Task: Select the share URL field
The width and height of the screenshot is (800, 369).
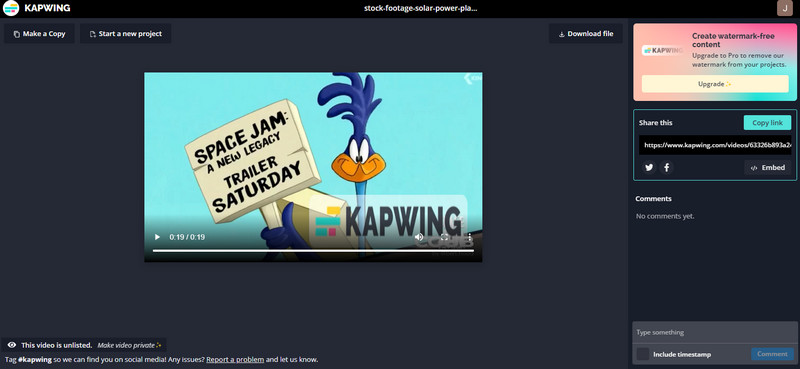Action: 715,145
